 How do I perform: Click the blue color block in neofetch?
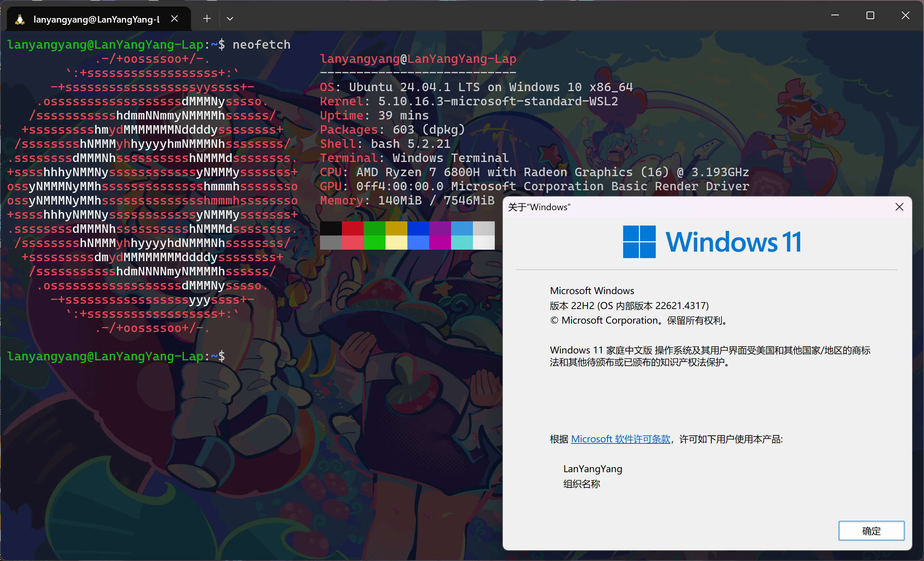(418, 228)
